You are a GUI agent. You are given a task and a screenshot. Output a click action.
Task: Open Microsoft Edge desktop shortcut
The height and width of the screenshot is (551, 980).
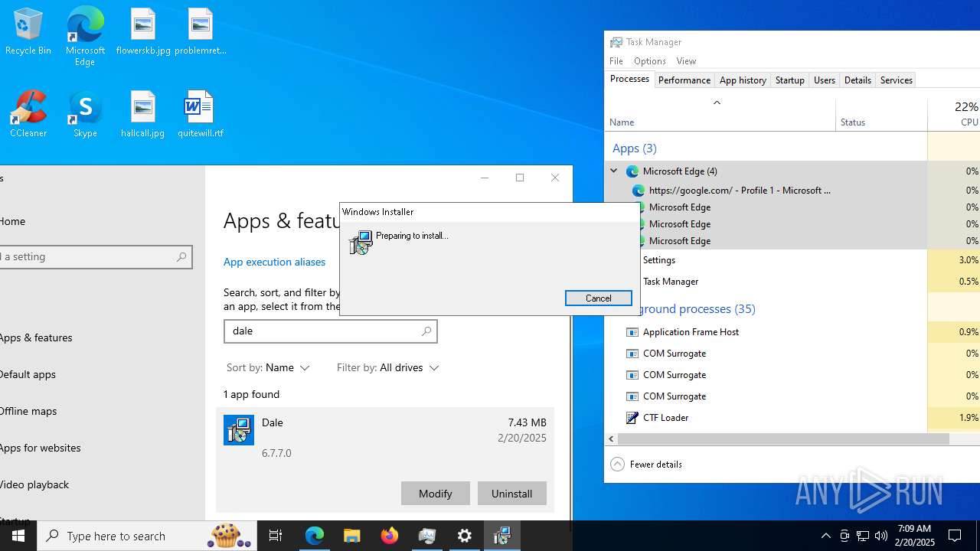(x=85, y=36)
